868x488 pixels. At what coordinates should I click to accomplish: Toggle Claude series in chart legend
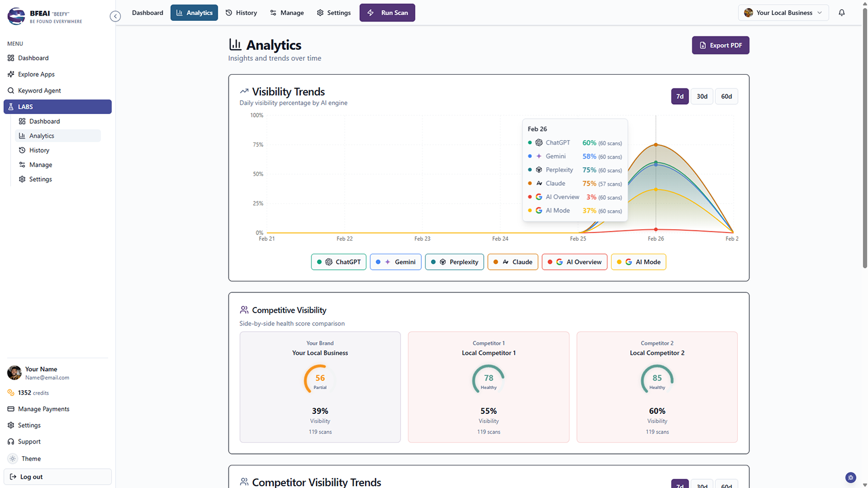tap(513, 262)
